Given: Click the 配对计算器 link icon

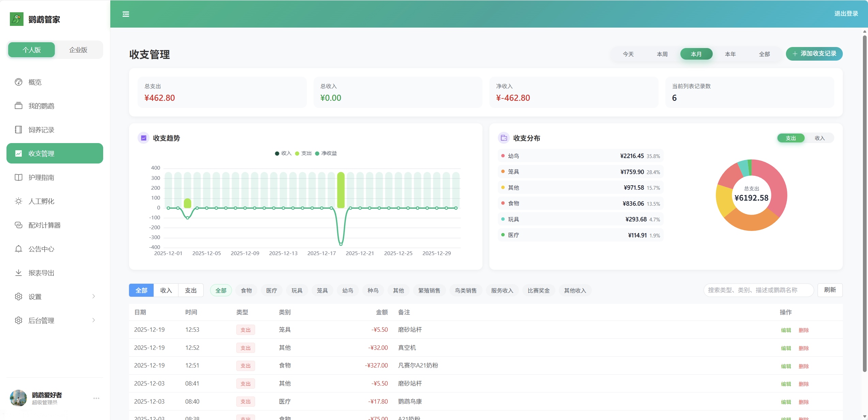Looking at the screenshot, I should [18, 225].
